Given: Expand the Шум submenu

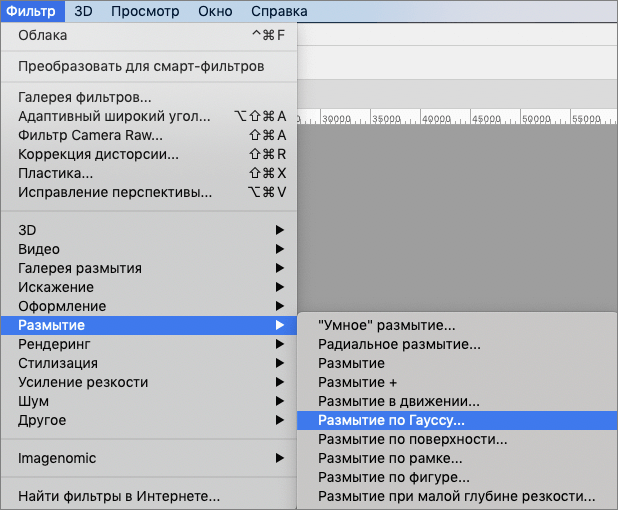Looking at the screenshot, I should 149,401.
